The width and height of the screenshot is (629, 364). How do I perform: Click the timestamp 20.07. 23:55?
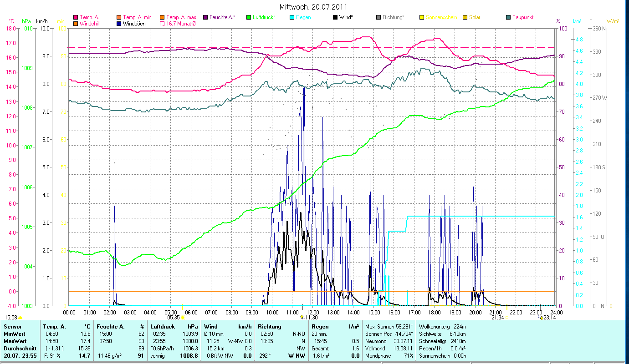click(x=20, y=356)
